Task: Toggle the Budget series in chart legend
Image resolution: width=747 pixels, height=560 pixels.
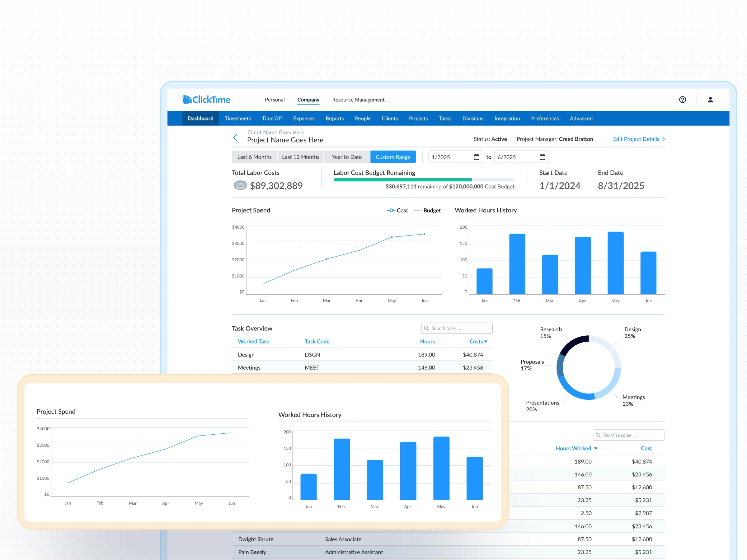Action: tap(428, 210)
